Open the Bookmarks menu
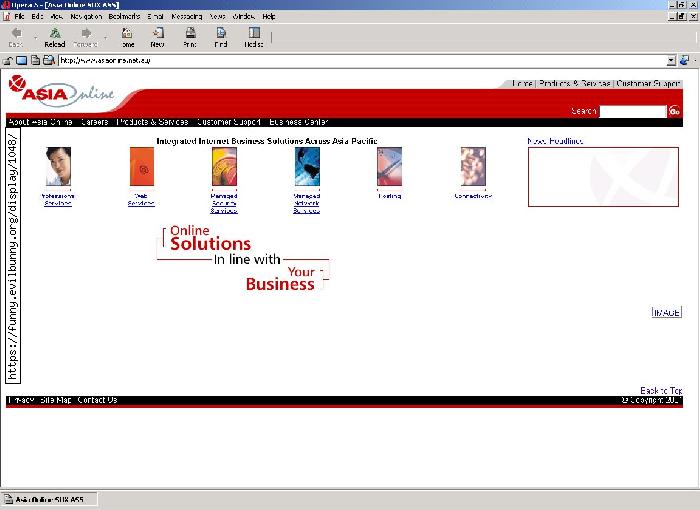Viewport: 700px width, 510px height. [124, 17]
